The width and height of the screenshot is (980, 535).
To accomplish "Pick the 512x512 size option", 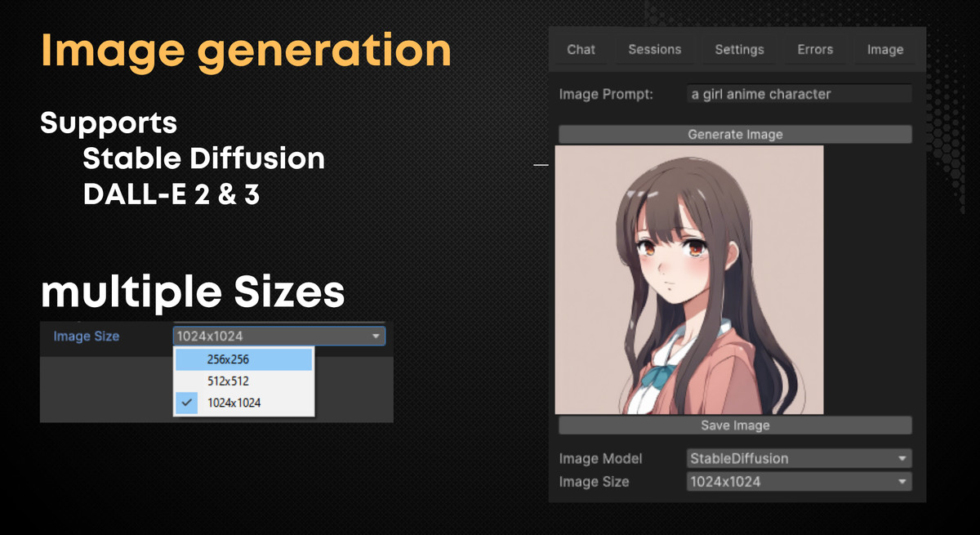I will [228, 381].
